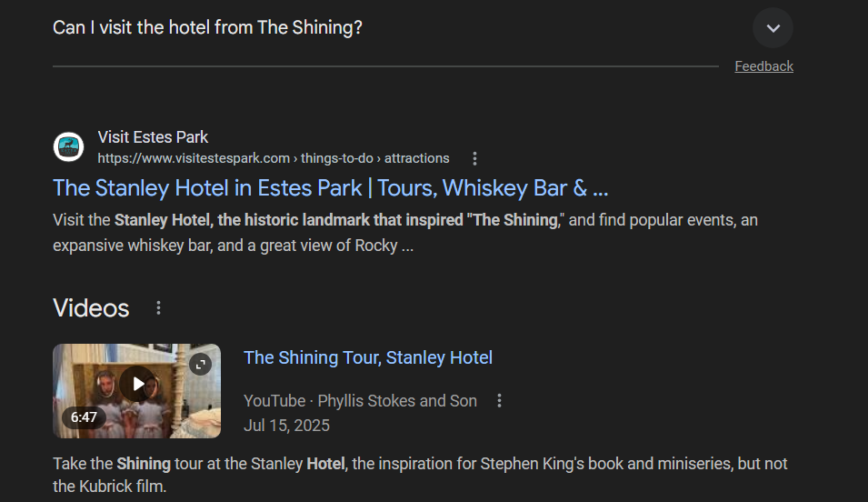Open the YouTube video result options menu
Viewport: 868px width, 502px height.
coord(499,401)
